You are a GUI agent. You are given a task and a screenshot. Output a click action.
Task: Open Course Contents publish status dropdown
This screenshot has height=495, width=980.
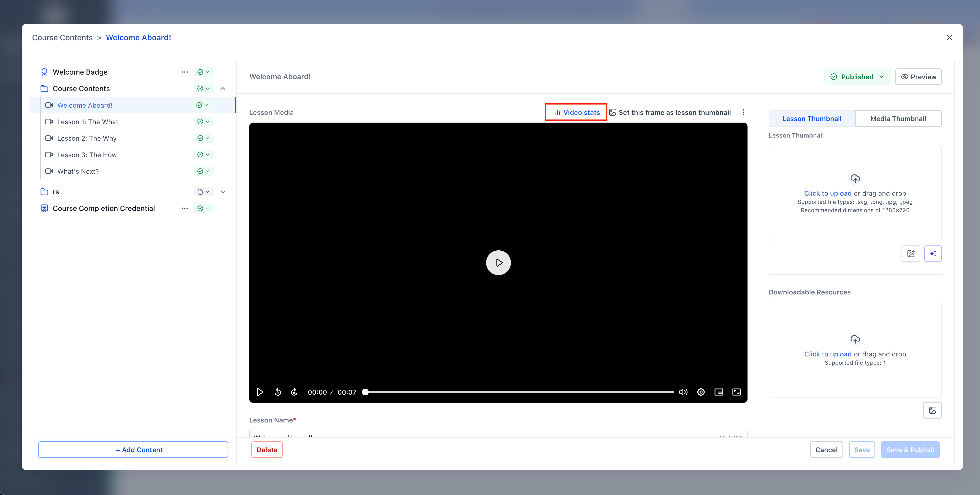204,89
